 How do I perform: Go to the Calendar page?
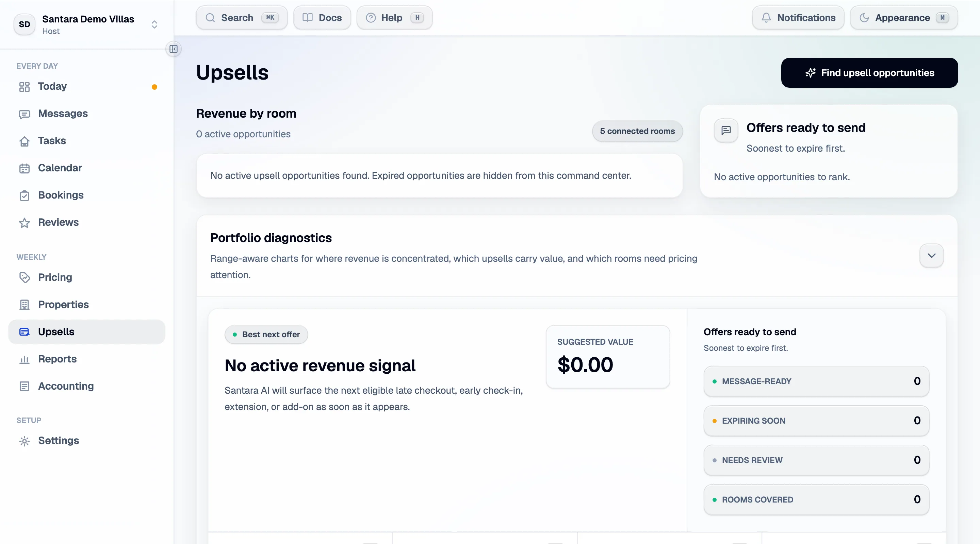point(87,168)
